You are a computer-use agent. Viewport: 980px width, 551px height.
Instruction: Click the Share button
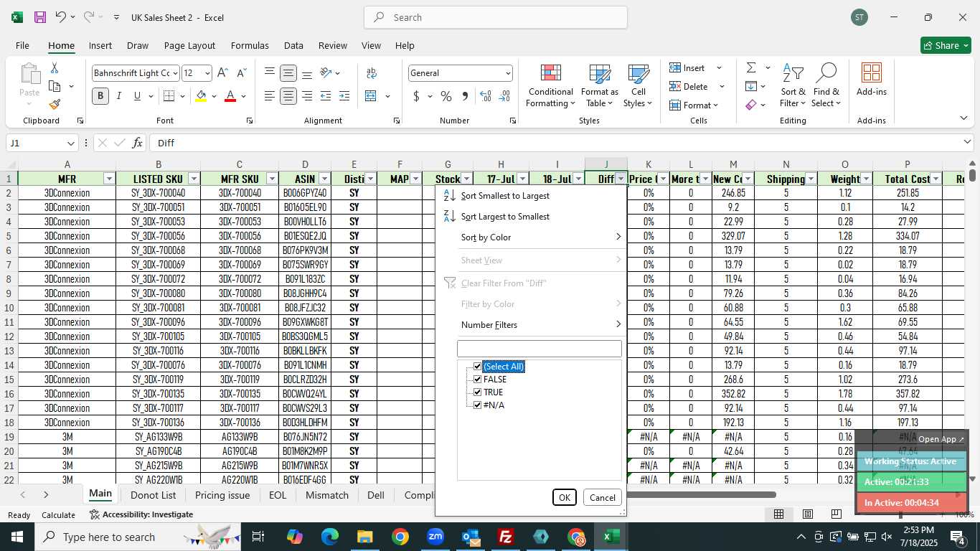click(x=946, y=45)
